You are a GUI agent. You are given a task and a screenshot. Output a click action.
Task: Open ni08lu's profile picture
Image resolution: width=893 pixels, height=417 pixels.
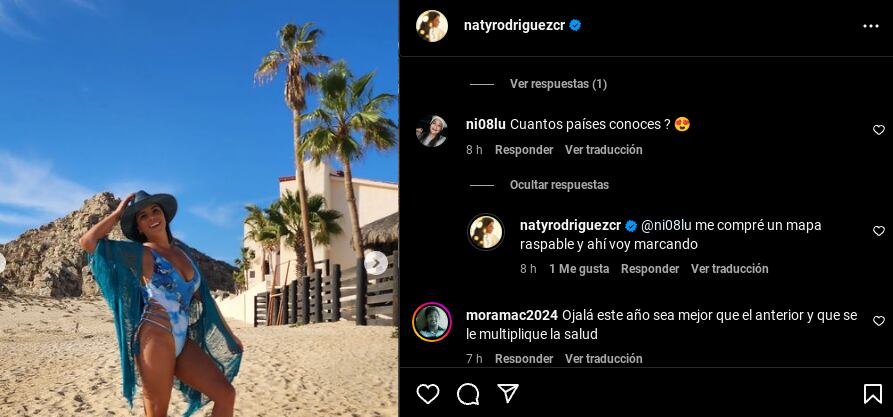pos(432,131)
